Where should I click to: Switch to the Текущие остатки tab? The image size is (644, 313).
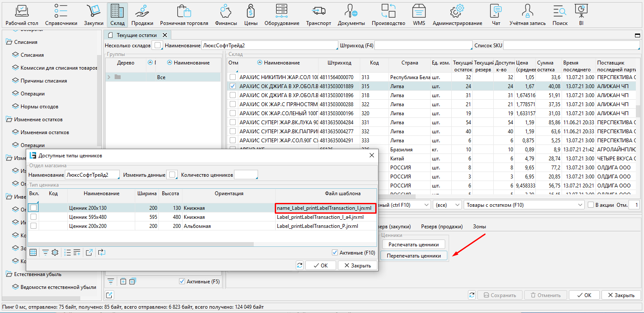point(137,35)
